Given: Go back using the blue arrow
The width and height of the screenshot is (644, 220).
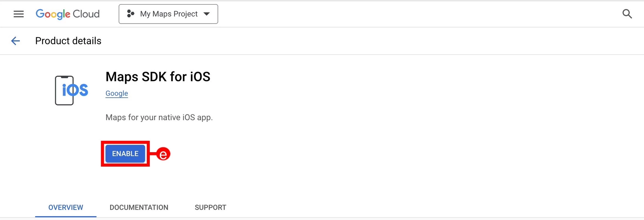Looking at the screenshot, I should [x=15, y=41].
